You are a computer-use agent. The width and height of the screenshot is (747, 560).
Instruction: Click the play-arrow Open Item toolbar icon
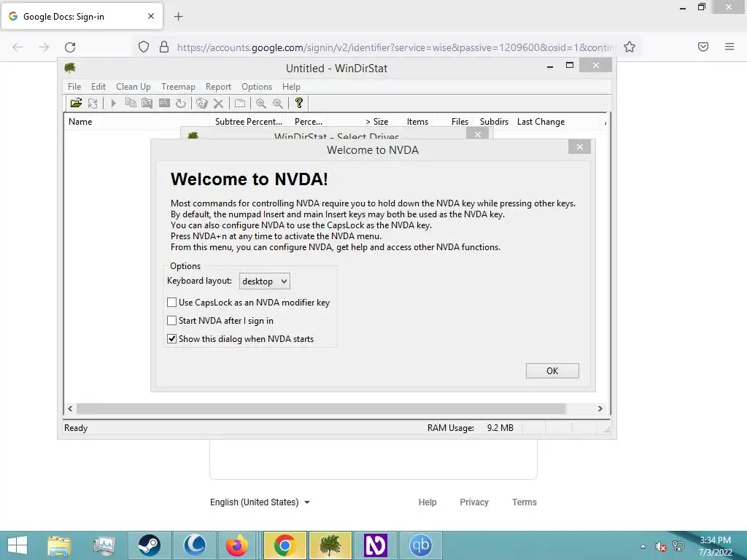[113, 103]
